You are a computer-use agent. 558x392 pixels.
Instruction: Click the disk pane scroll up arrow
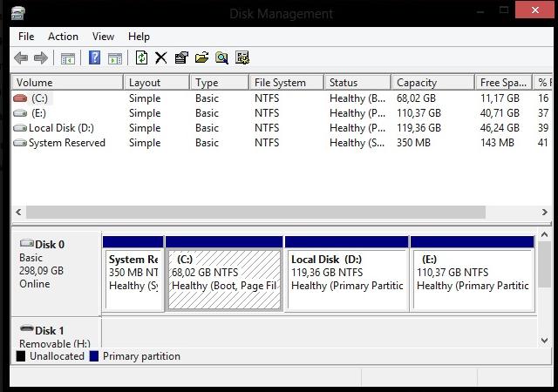coord(544,234)
